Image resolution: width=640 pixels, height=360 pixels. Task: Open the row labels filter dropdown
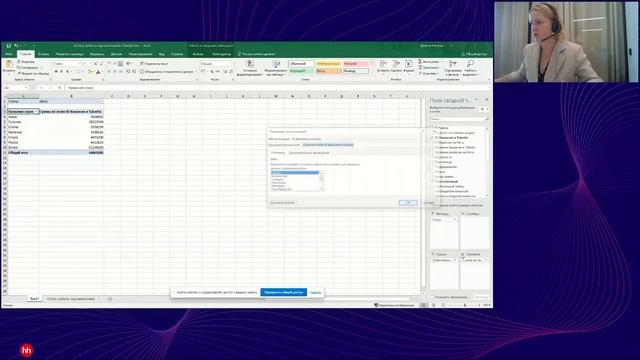pyautogui.click(x=36, y=111)
